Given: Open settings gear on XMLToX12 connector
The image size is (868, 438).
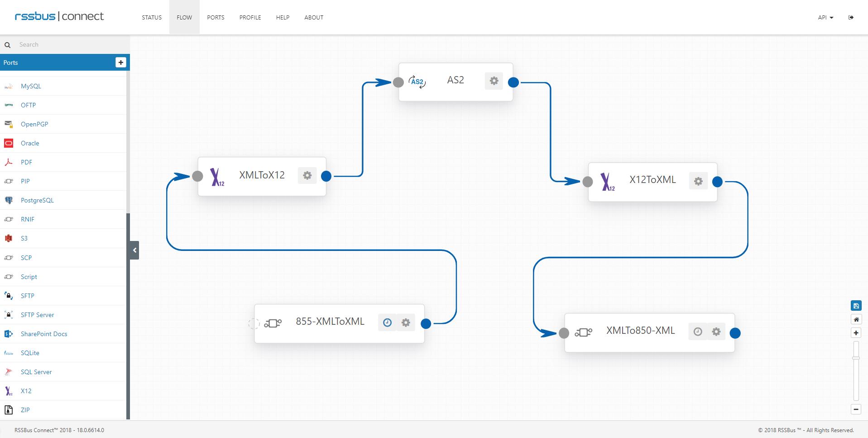Looking at the screenshot, I should point(307,176).
